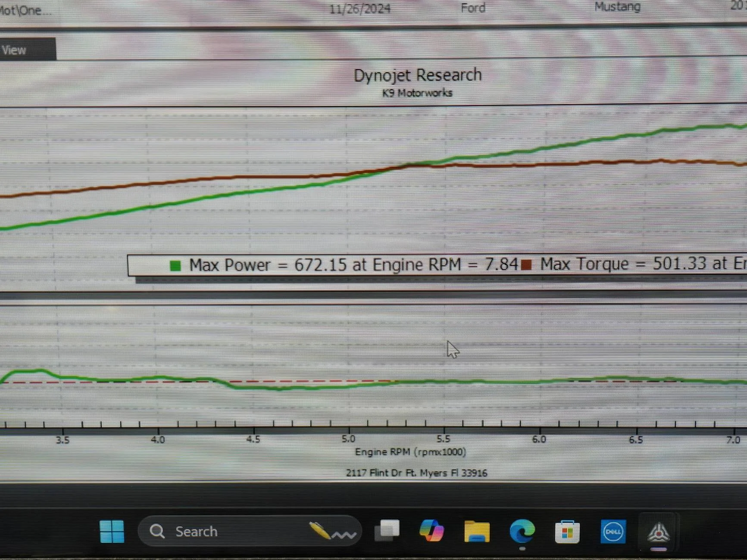Click the green Max Power legend swatch
747x560 pixels.
[175, 265]
